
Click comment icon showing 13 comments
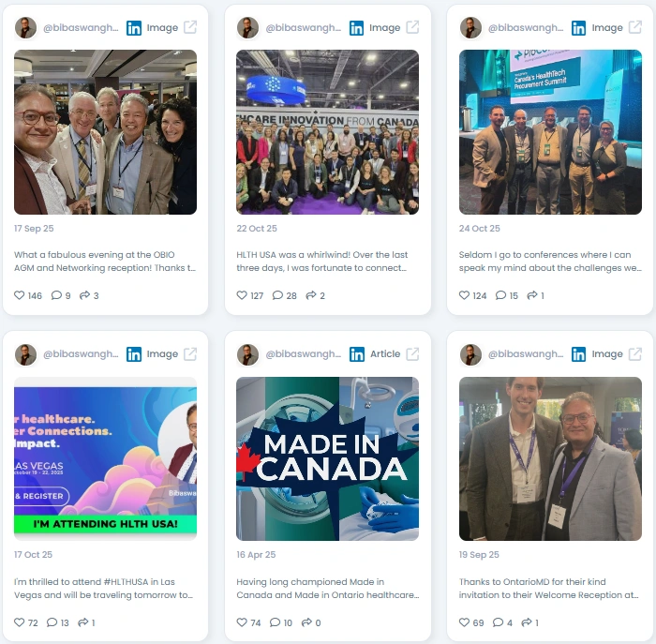tap(52, 622)
